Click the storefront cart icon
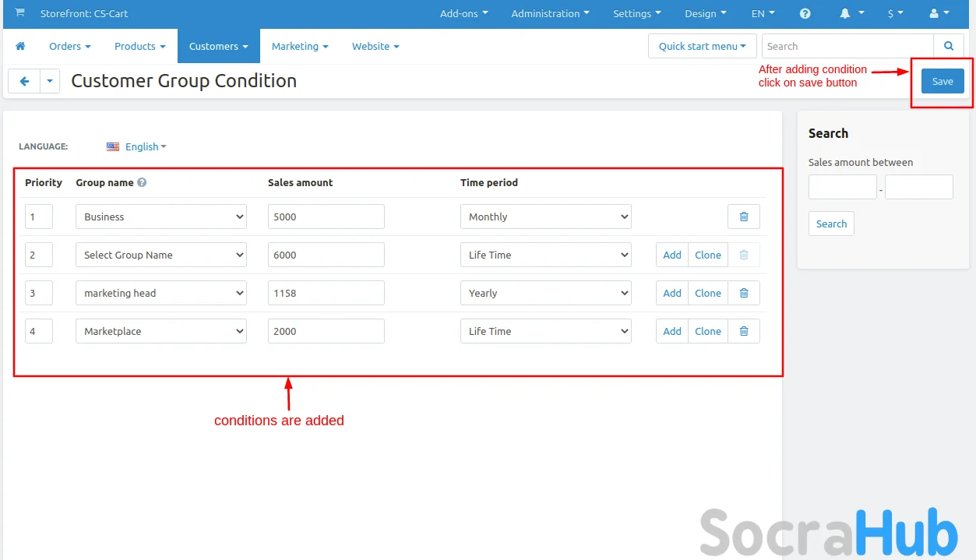The width and height of the screenshot is (976, 560). pyautogui.click(x=19, y=13)
